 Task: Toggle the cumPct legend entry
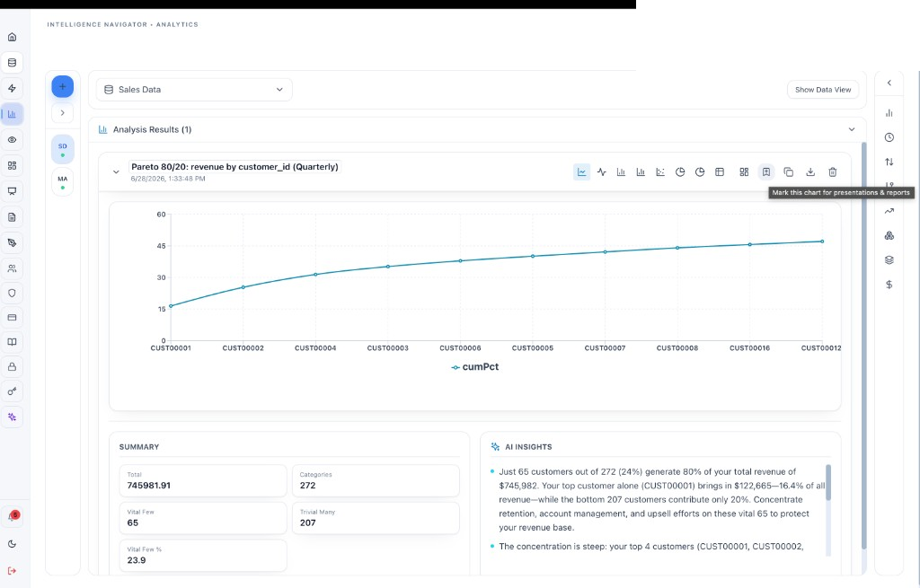point(474,367)
